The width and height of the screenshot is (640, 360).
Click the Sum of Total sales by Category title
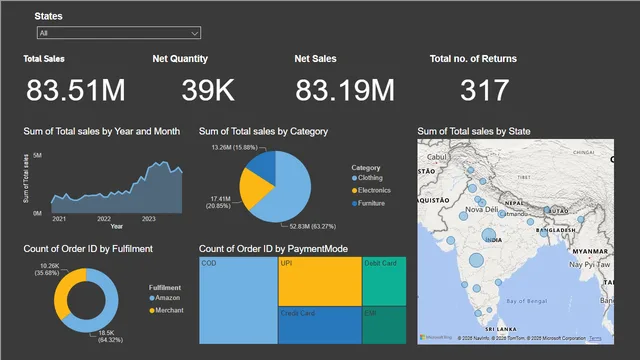(263, 131)
